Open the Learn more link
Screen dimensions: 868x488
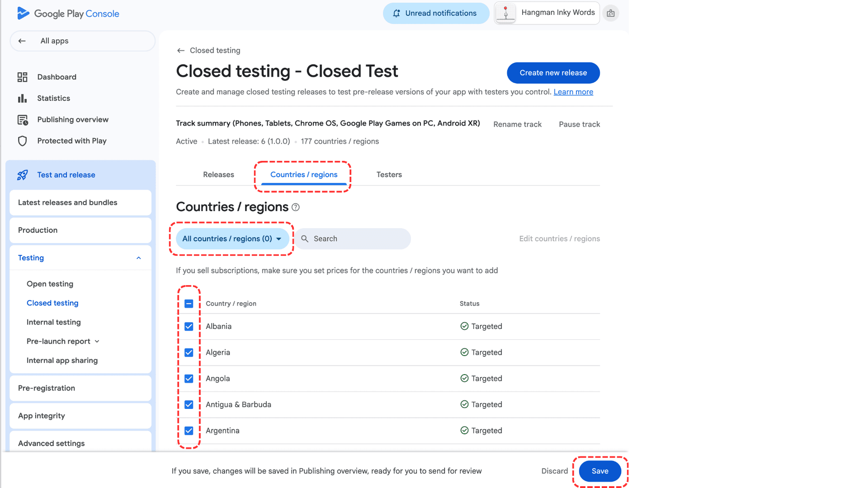tap(573, 92)
